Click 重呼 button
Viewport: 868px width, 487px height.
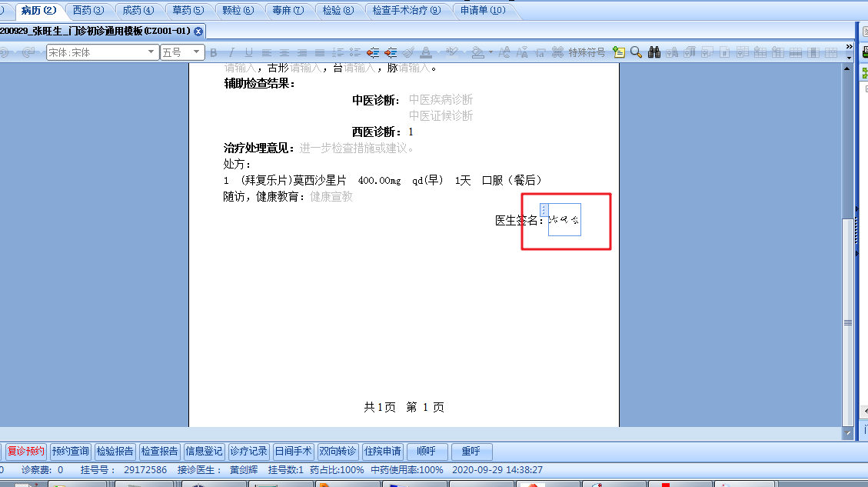(x=471, y=452)
